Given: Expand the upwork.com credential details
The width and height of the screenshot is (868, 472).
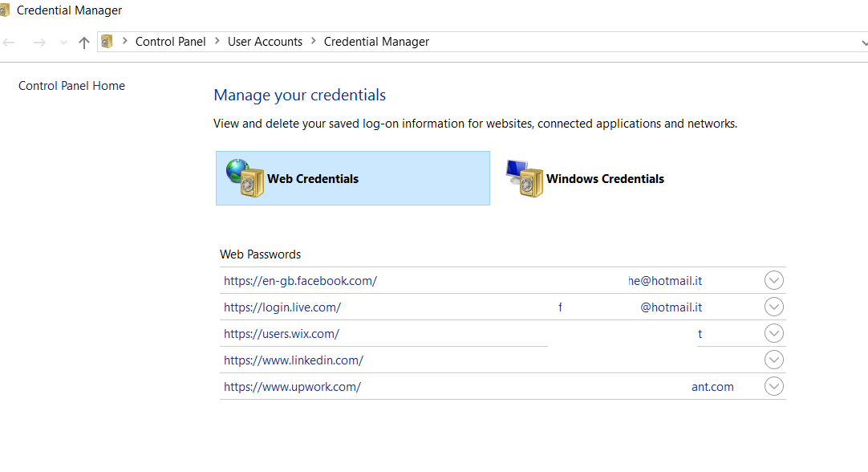Looking at the screenshot, I should [774, 387].
